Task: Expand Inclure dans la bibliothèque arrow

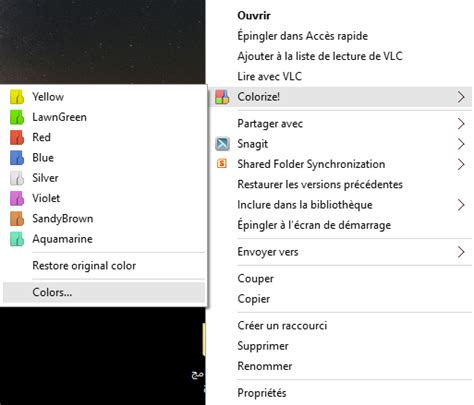Action: 461,205
